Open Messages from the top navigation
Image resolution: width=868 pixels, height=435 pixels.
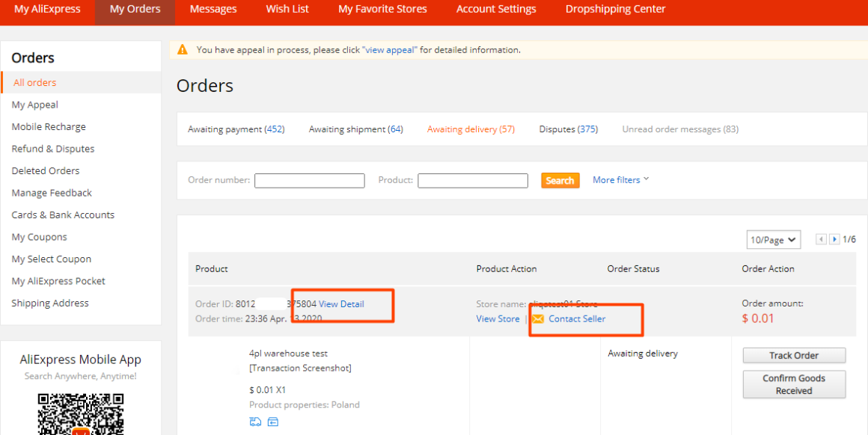point(213,9)
